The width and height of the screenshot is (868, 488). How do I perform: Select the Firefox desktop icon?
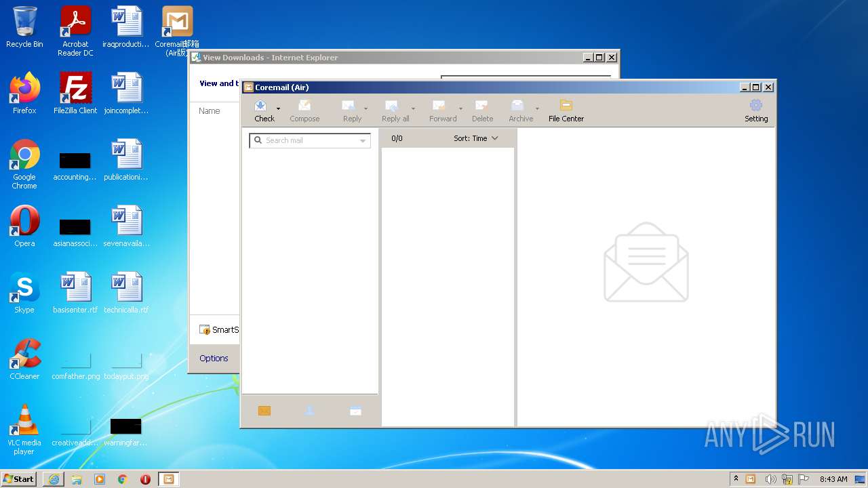pos(24,94)
